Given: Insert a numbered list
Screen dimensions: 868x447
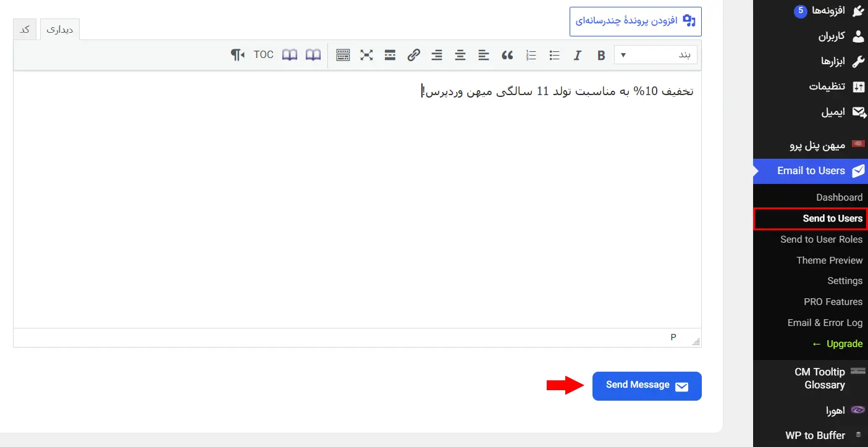Looking at the screenshot, I should tap(531, 56).
